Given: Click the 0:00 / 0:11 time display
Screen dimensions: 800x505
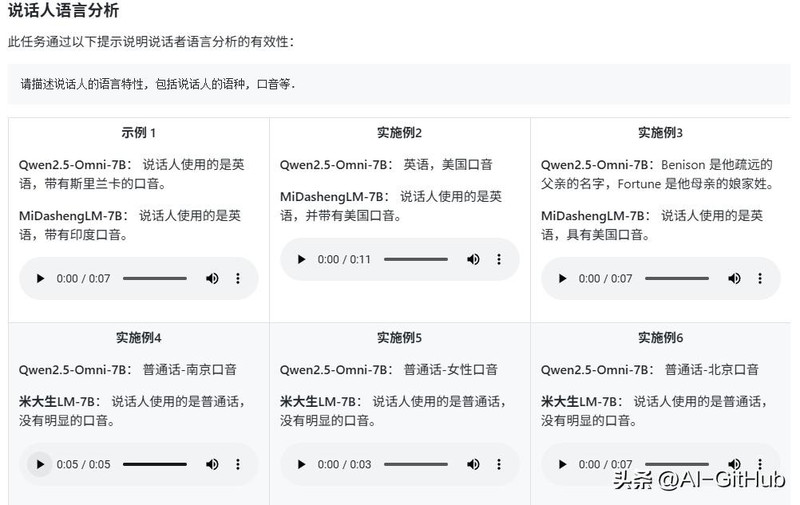Looking at the screenshot, I should point(344,259).
